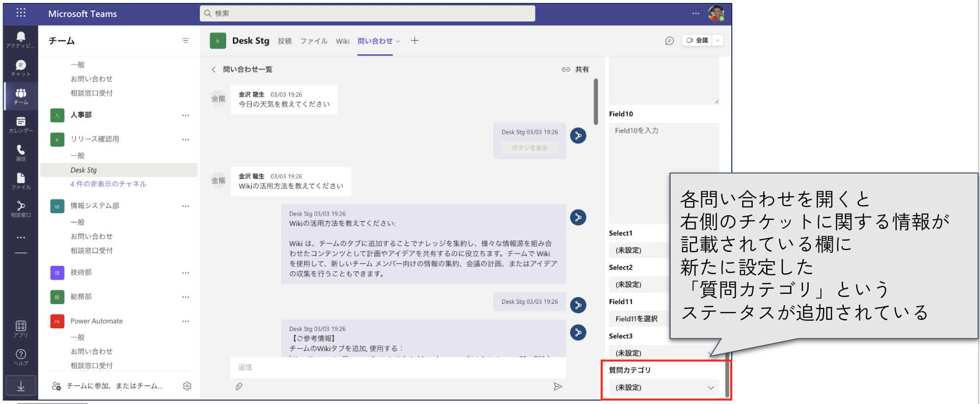Screen dimensions: 980x404
Task: Open 相談窓口受付 channel under 情報システム部
Action: pyautogui.click(x=92, y=250)
